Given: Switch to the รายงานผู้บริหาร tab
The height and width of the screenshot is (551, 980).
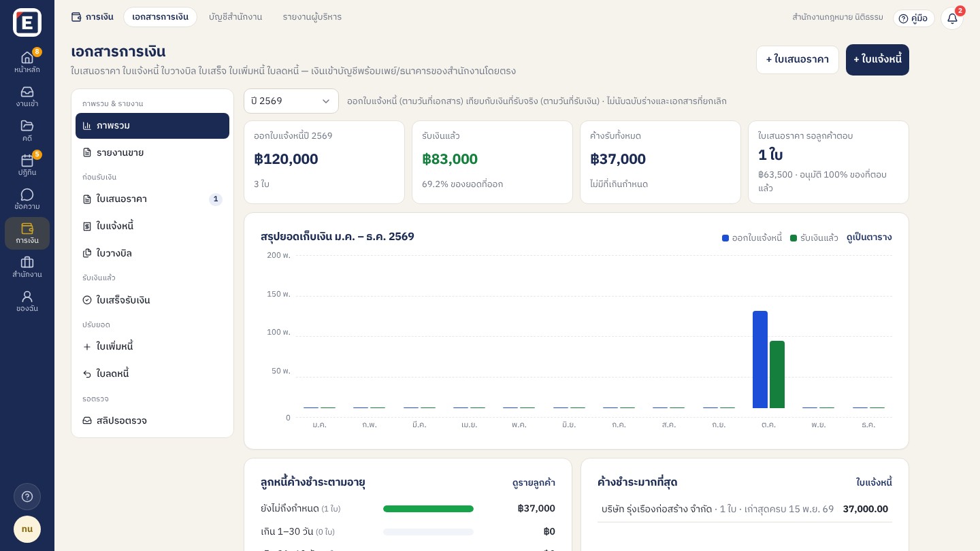Looking at the screenshot, I should pos(312,17).
